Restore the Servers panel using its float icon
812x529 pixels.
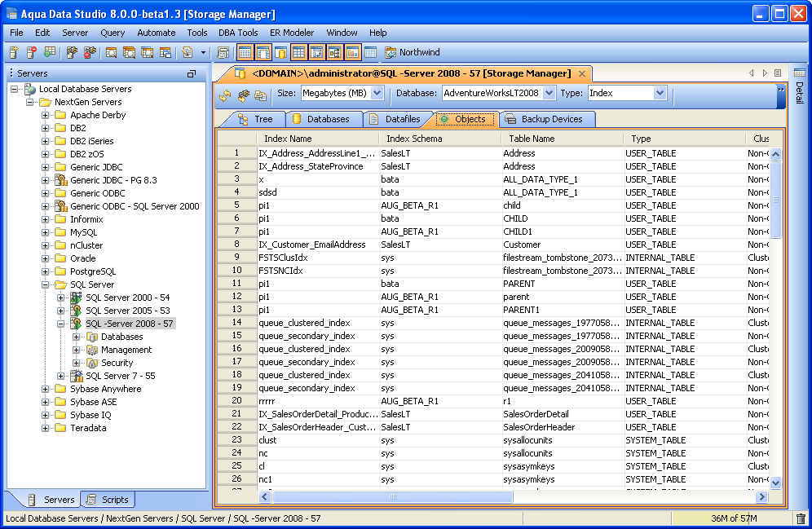(192, 73)
